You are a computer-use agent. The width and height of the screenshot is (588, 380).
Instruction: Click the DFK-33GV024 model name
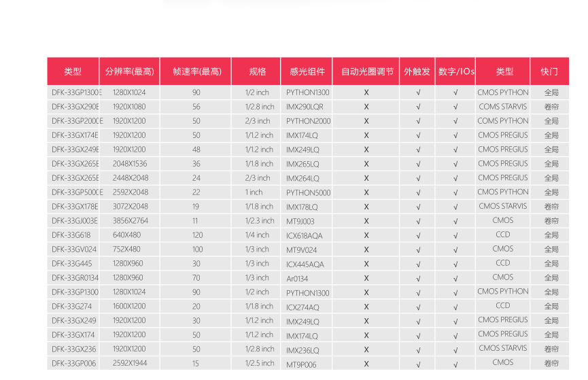coord(73,249)
